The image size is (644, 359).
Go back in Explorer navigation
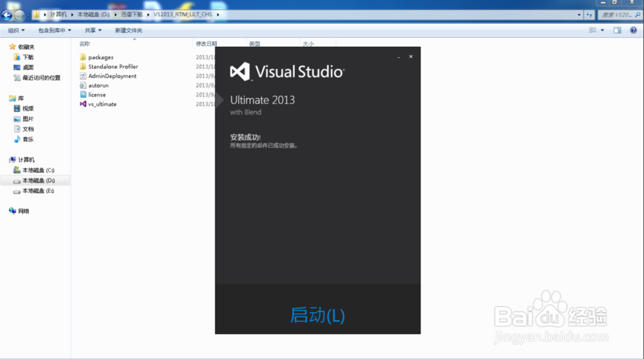[7, 15]
